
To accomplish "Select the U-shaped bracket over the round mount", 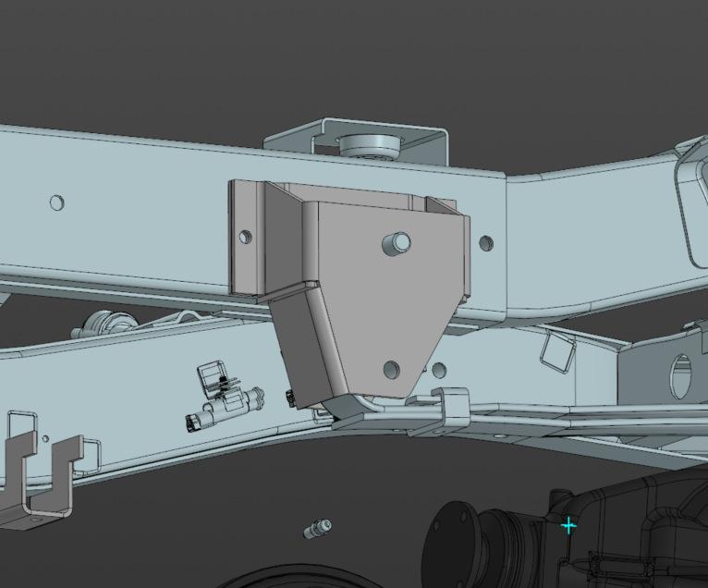I will pyautogui.click(x=434, y=141).
